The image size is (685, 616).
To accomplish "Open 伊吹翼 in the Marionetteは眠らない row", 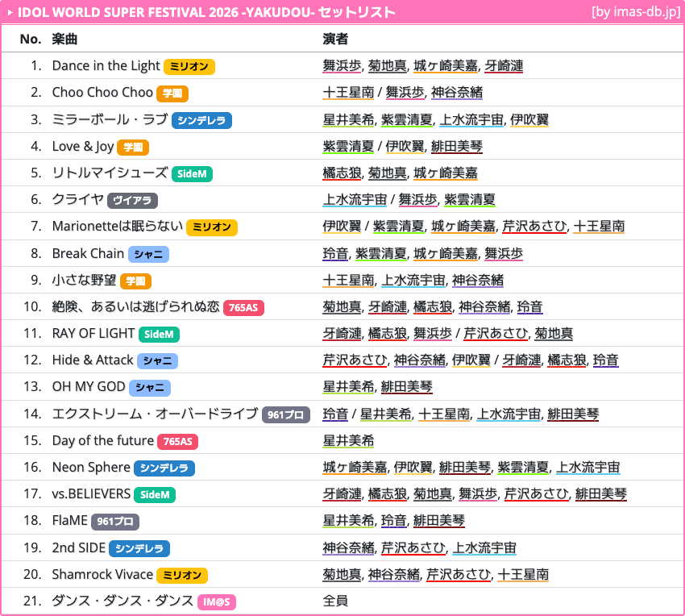I will click(342, 226).
